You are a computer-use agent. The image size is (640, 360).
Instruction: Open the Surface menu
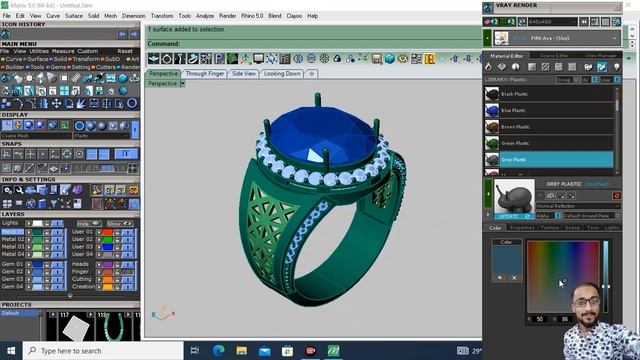click(x=74, y=16)
